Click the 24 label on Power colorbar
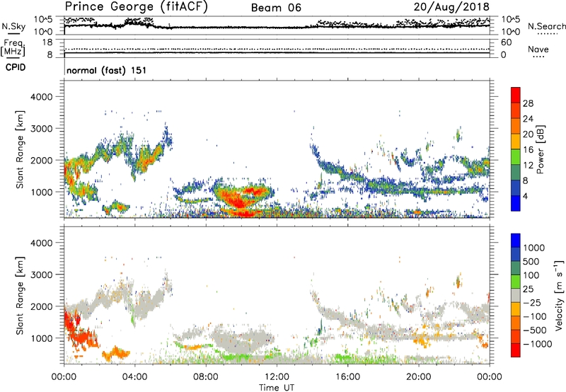Viewport: 566px width, 392px height. pos(528,119)
